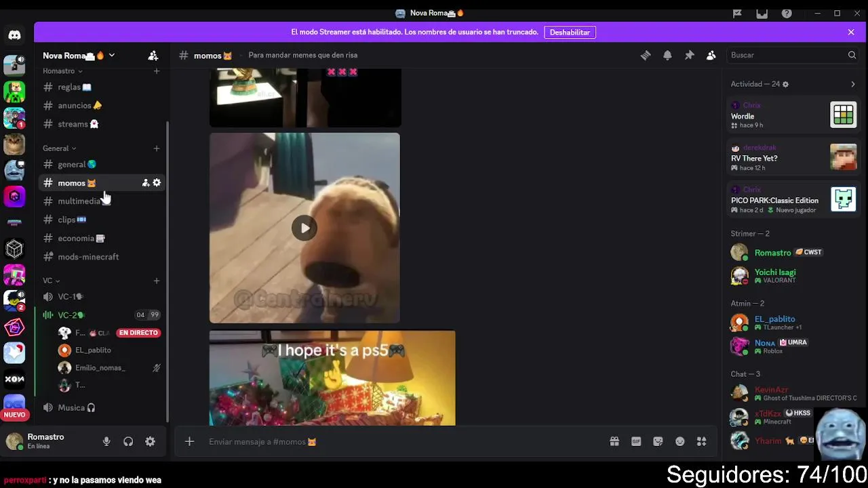Open EL_pablito member in Atmin list
This screenshot has height=488, width=868.
[792, 323]
